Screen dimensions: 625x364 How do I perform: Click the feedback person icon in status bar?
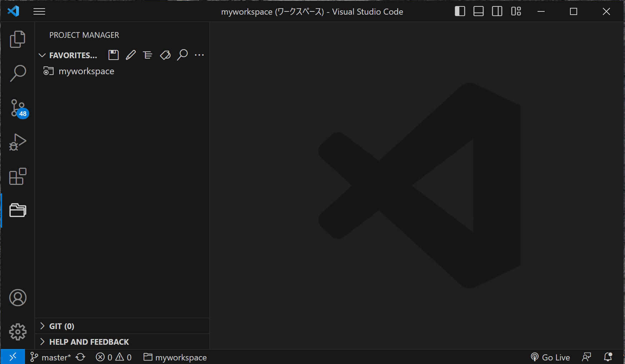pyautogui.click(x=586, y=357)
